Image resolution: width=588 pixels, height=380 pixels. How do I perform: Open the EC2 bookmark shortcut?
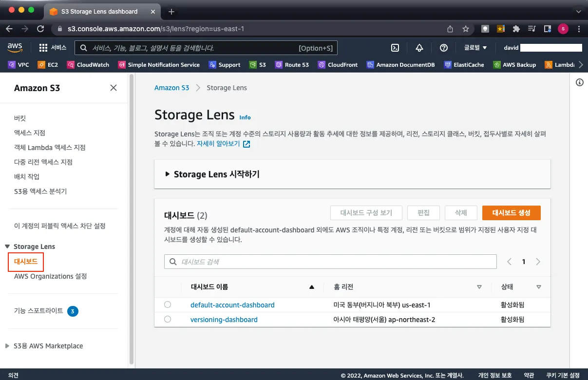tap(48, 64)
